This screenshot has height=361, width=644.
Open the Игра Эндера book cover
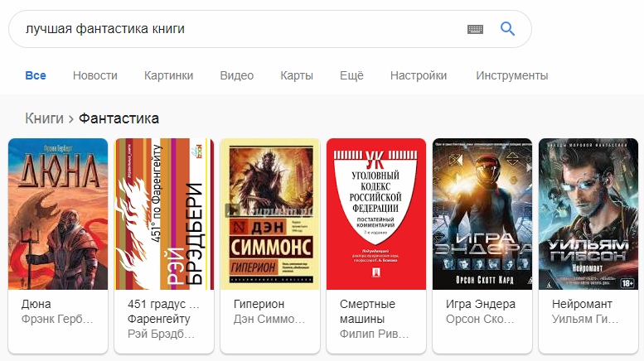point(482,214)
